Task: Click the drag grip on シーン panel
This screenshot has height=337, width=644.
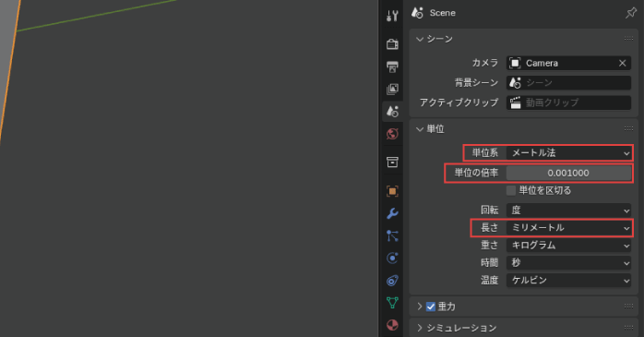Action: click(x=628, y=39)
